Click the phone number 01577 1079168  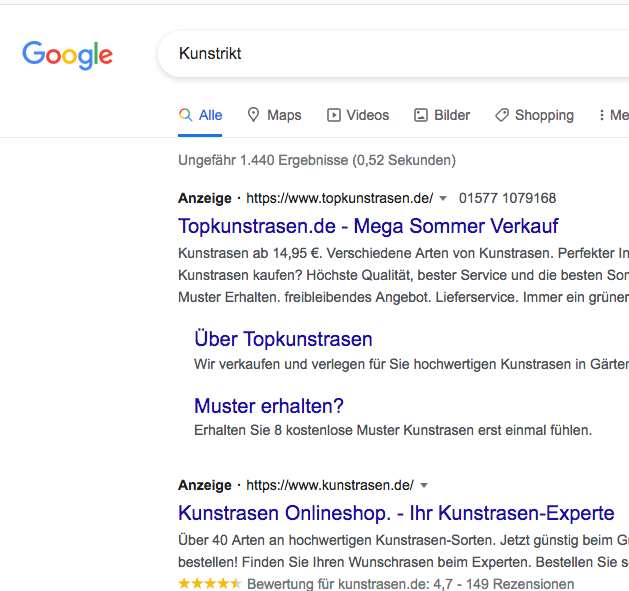pyautogui.click(x=507, y=198)
